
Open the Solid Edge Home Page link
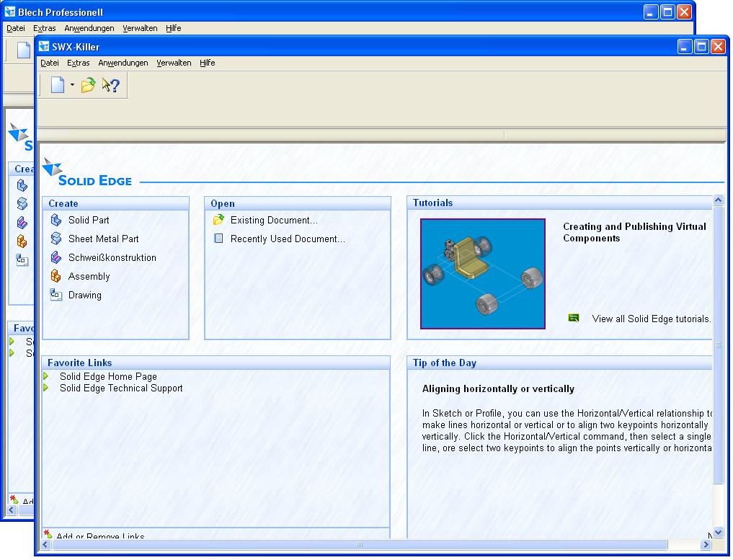tap(108, 375)
